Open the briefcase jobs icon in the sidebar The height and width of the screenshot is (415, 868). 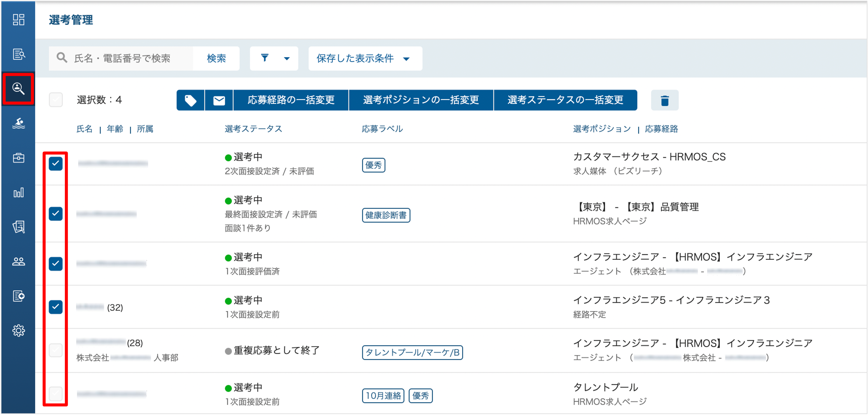click(x=19, y=158)
